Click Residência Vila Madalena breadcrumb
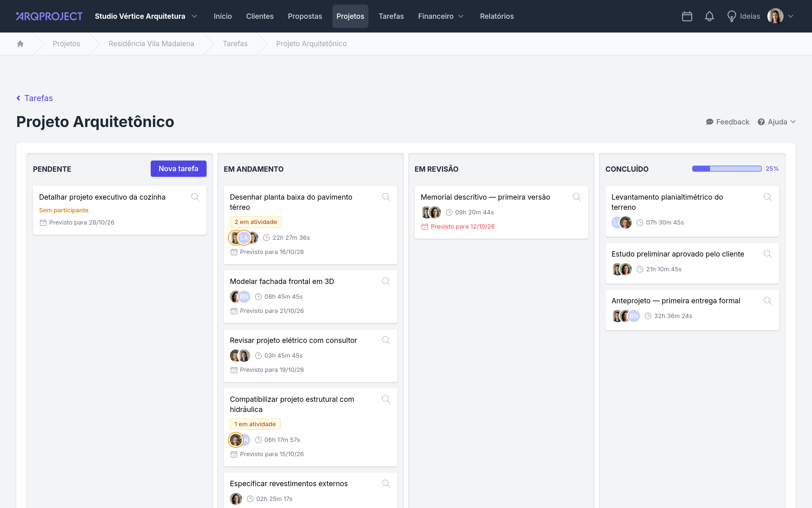This screenshot has height=508, width=812. [x=151, y=44]
